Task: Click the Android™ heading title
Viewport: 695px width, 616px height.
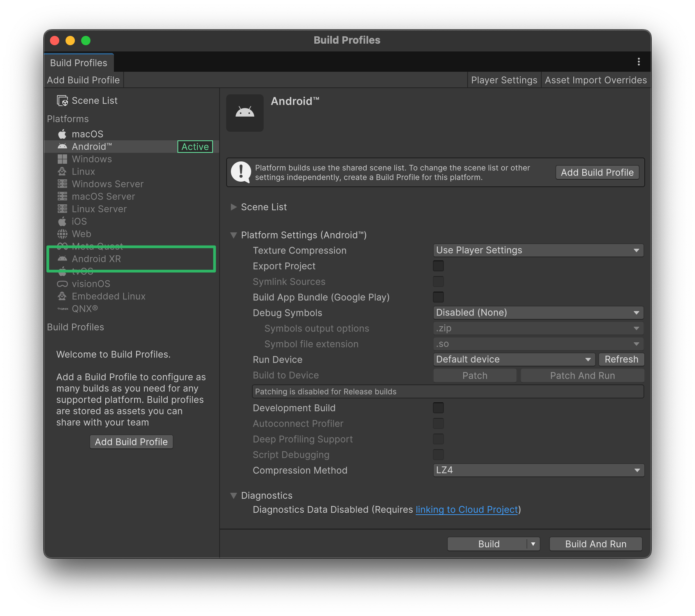Action: (x=295, y=101)
